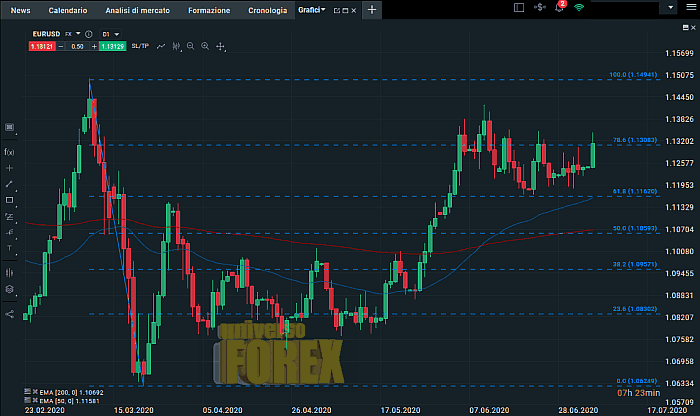Open the chart type line icon
700x416 pixels.
tap(162, 46)
